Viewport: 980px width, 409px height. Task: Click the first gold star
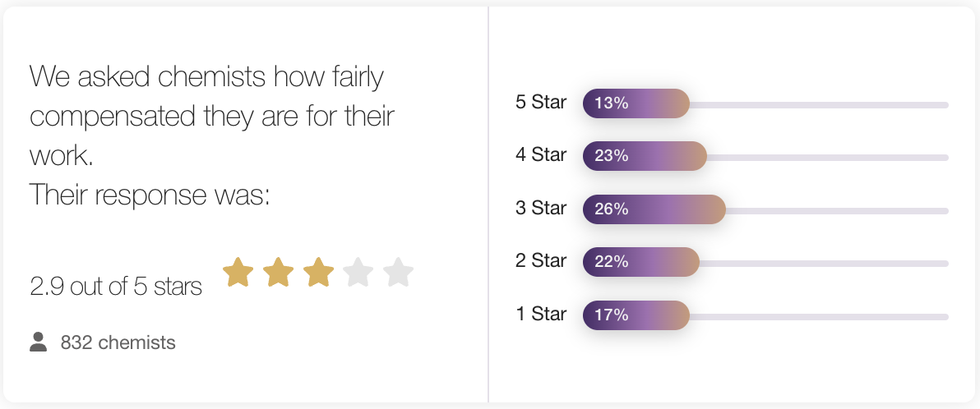(238, 273)
